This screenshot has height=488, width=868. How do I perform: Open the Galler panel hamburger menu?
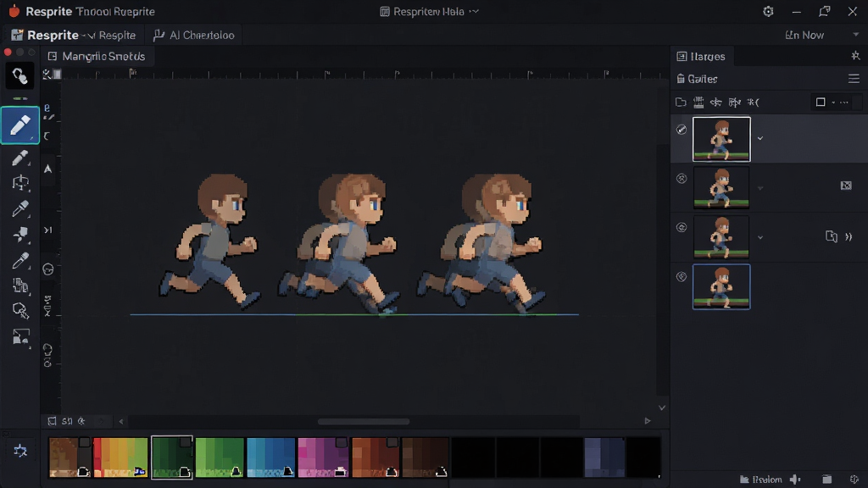pyautogui.click(x=854, y=79)
